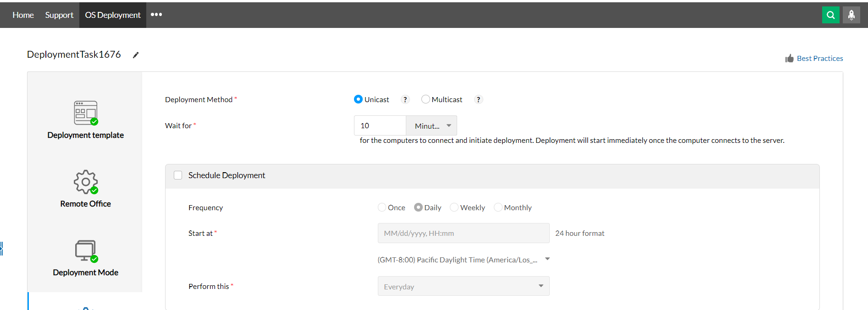Open the Home menu tab
This screenshot has width=868, height=310.
[23, 15]
